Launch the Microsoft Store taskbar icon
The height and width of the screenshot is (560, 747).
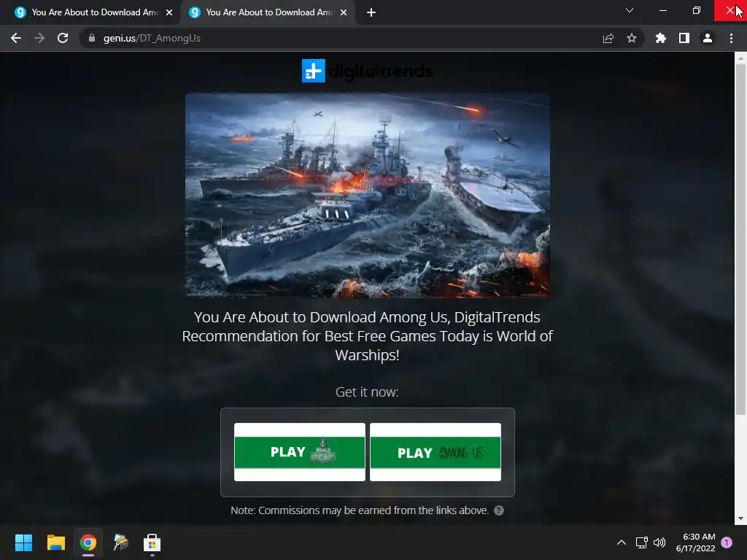pos(152,542)
